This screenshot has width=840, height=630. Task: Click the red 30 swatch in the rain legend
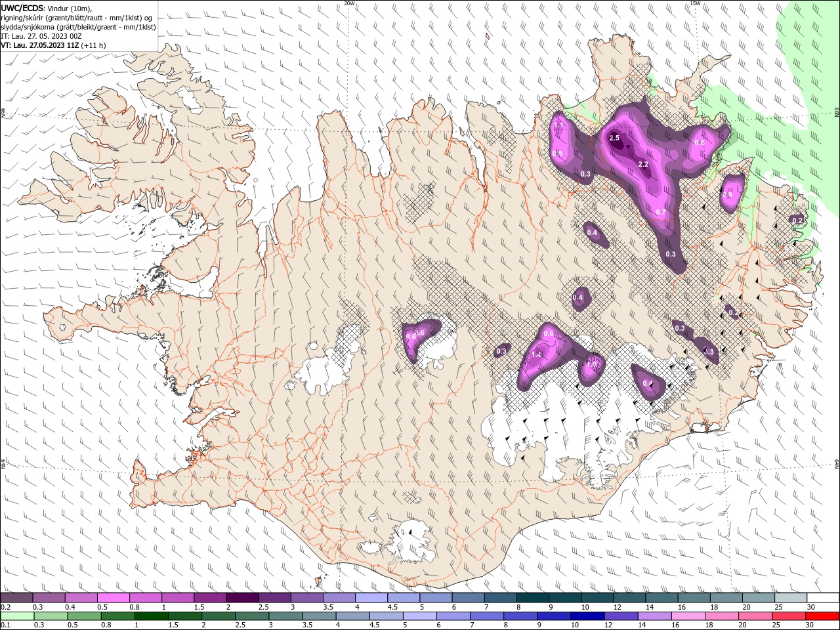pyautogui.click(x=823, y=616)
